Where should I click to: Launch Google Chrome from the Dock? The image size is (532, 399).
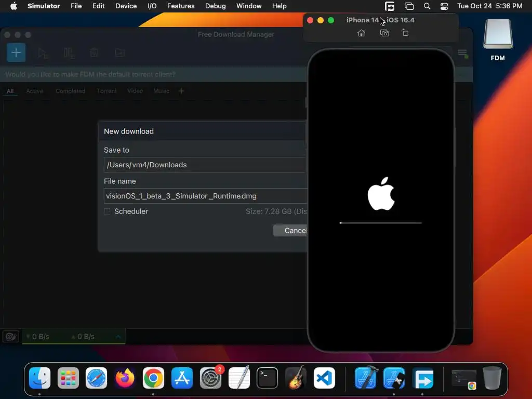tap(153, 378)
